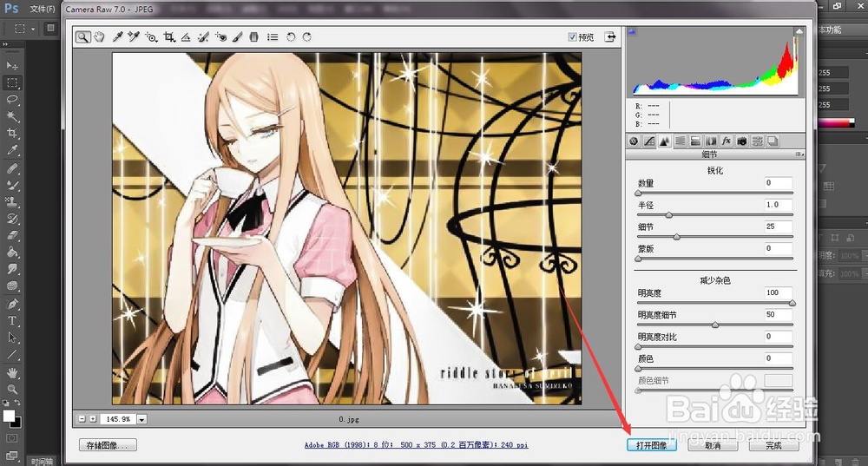The image size is (868, 466).
Task: Select Photoshop Move tool
Action: [x=11, y=66]
